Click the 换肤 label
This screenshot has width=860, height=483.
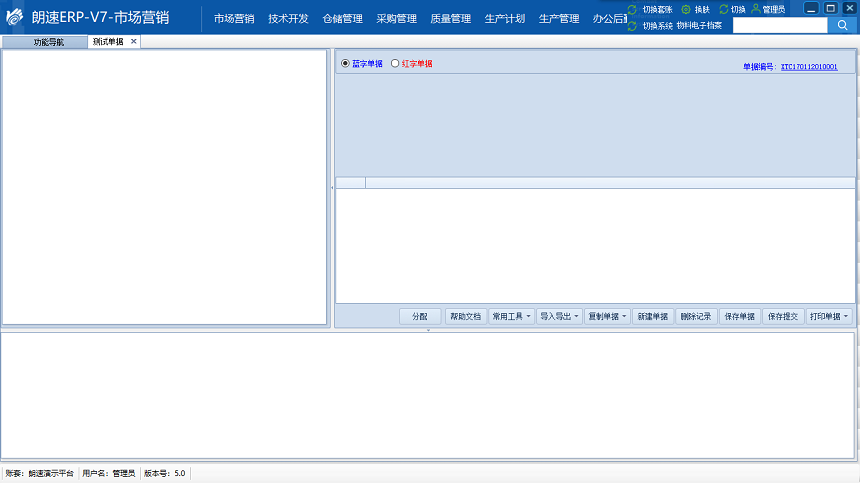(x=702, y=10)
